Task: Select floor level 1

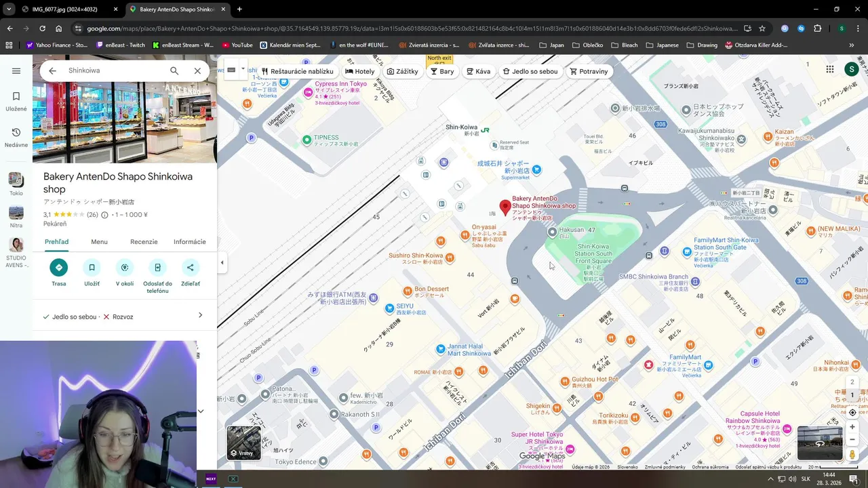Action: [852, 394]
